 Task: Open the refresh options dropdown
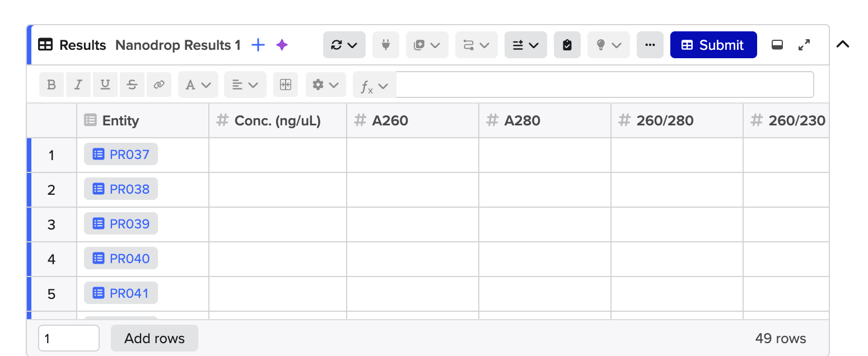344,45
